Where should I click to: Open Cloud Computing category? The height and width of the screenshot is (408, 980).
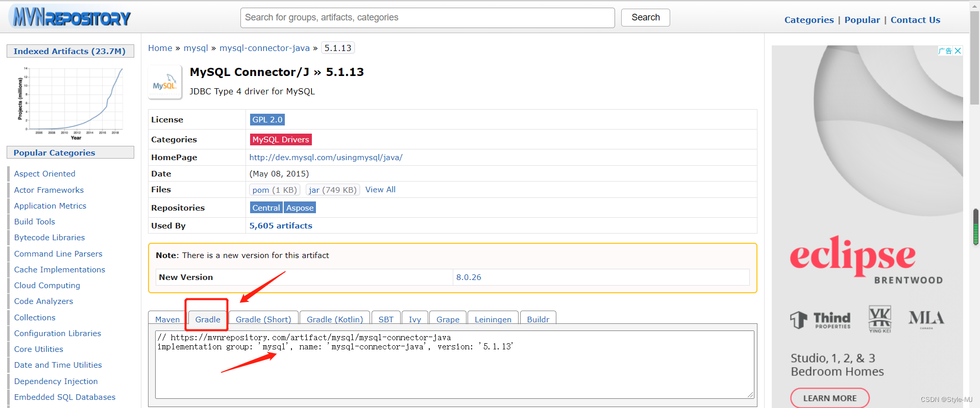tap(47, 286)
